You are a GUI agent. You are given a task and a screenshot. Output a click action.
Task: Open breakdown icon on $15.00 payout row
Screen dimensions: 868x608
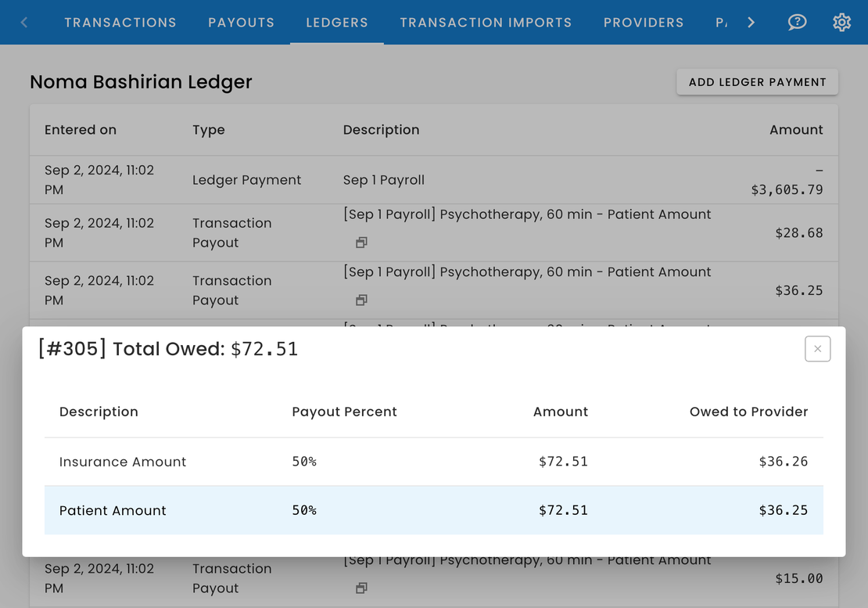(x=361, y=588)
